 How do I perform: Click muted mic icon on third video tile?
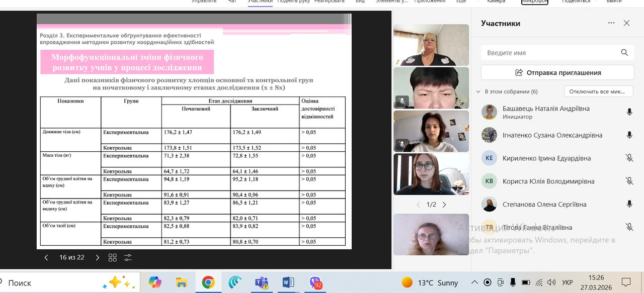tap(401, 145)
